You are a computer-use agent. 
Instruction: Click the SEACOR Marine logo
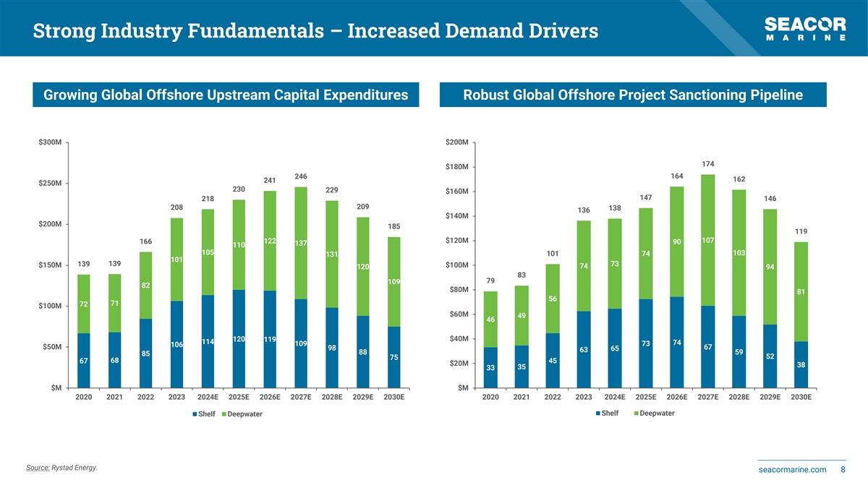point(805,29)
